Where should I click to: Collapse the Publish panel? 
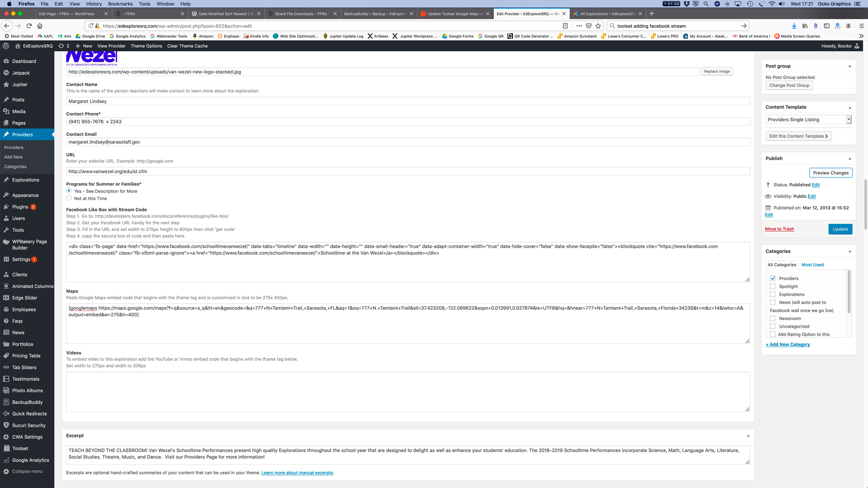[x=850, y=159]
